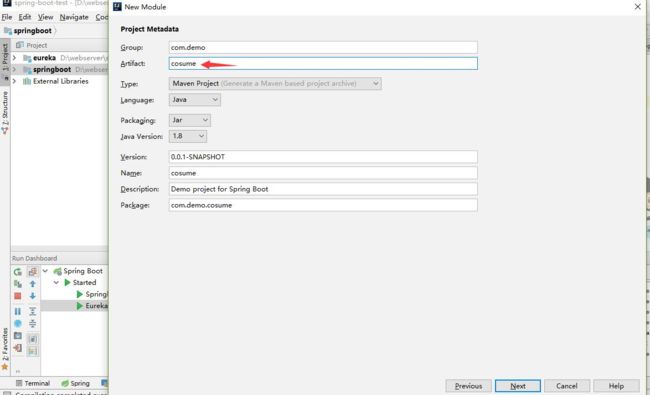Click the blue down arrow in Run Dashboard
Image resolution: width=650 pixels, height=395 pixels.
(32, 296)
